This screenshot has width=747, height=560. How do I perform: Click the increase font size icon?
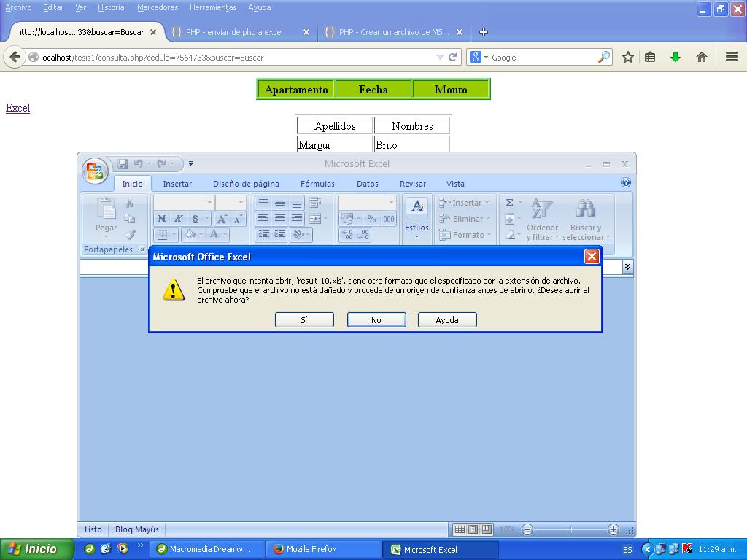pos(222,219)
